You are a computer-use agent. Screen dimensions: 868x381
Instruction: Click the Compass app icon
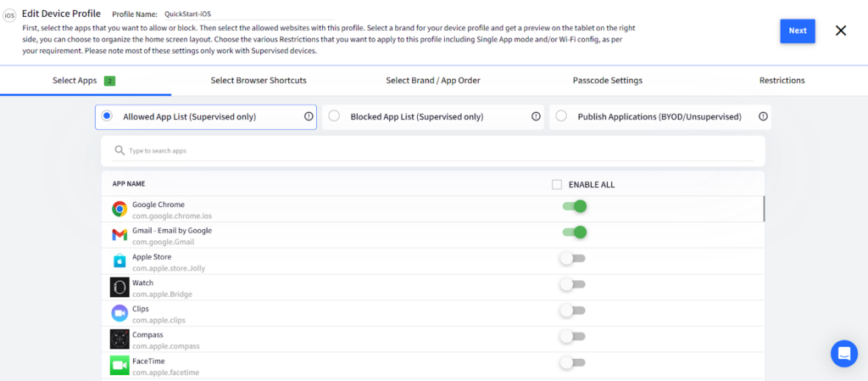click(x=120, y=339)
